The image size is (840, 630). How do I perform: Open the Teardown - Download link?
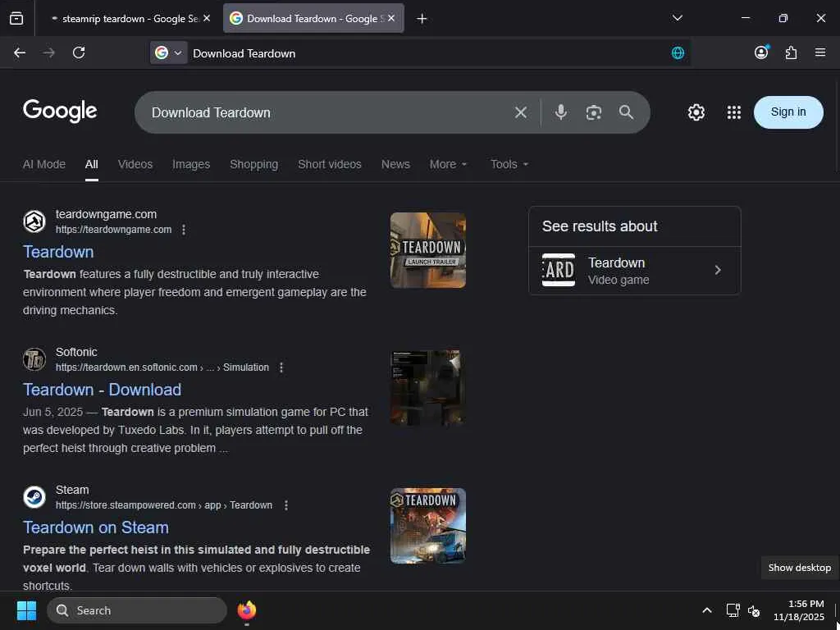click(102, 390)
